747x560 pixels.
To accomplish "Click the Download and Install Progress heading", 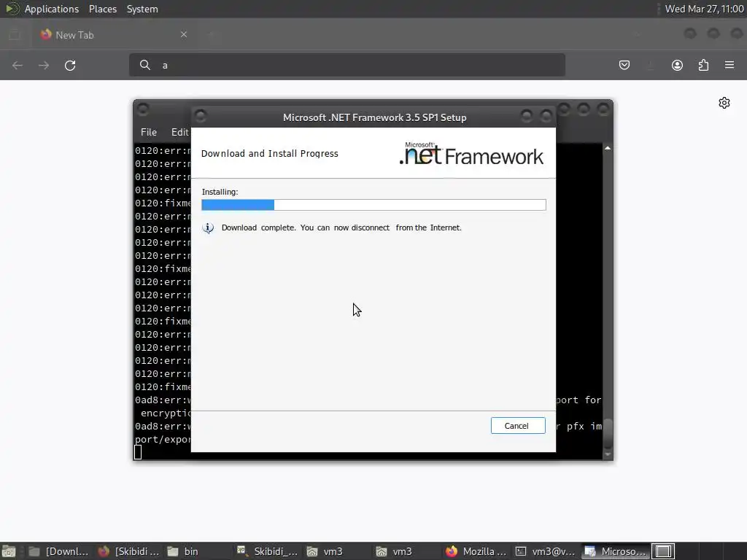I will coord(270,153).
